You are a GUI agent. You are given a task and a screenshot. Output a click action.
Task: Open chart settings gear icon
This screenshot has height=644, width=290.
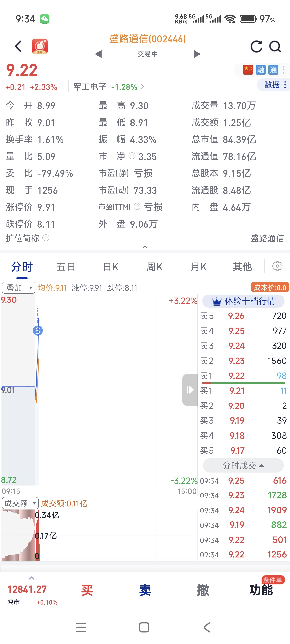click(x=277, y=266)
